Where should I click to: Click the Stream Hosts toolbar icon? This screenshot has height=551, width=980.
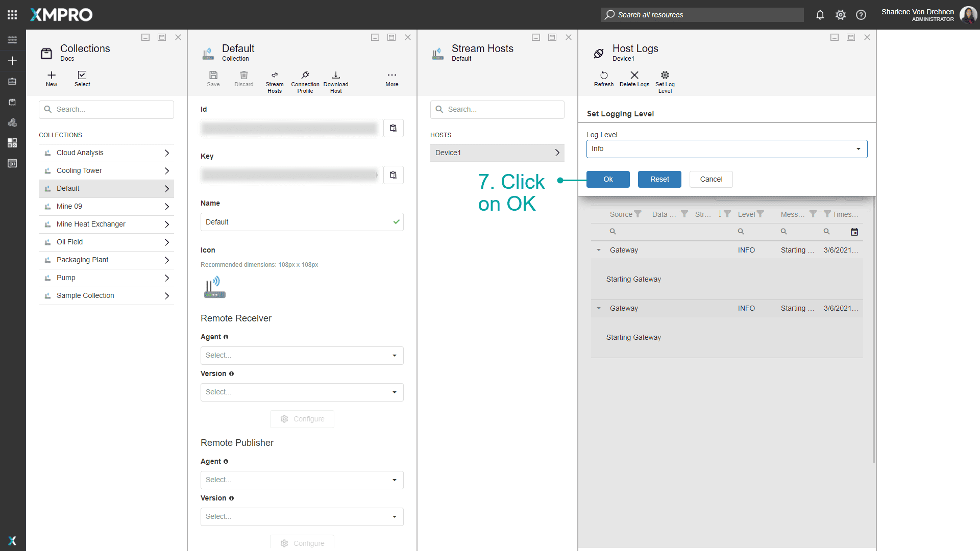tap(275, 76)
